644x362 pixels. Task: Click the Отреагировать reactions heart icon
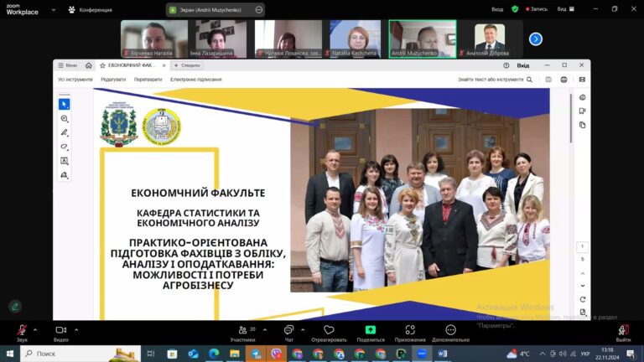(329, 330)
